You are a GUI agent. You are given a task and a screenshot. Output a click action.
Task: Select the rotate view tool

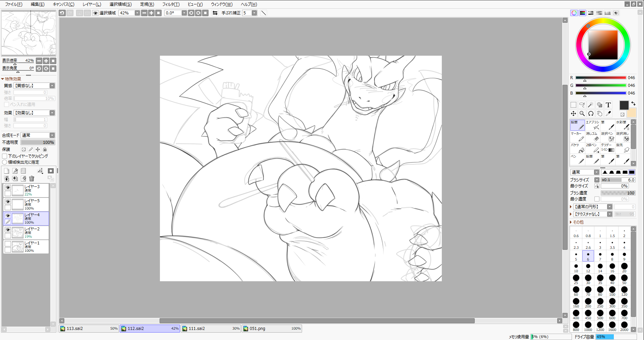click(x=591, y=114)
